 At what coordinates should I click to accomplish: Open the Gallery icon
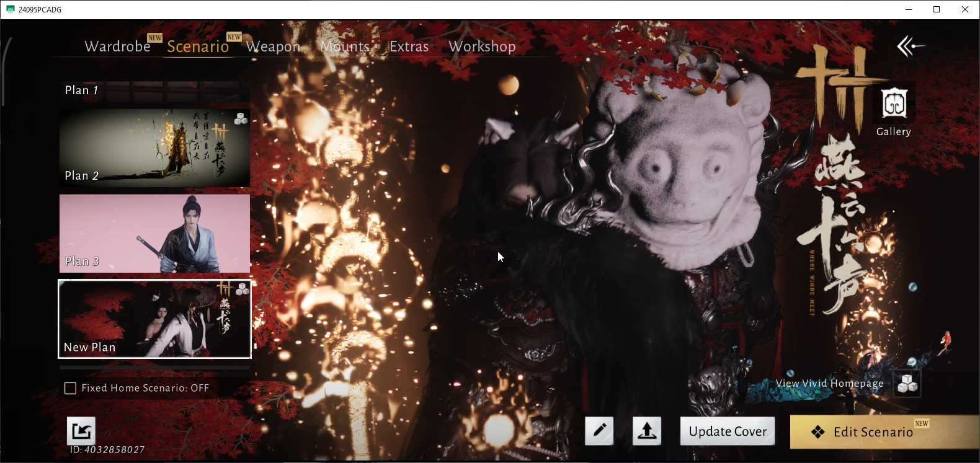[x=894, y=104]
